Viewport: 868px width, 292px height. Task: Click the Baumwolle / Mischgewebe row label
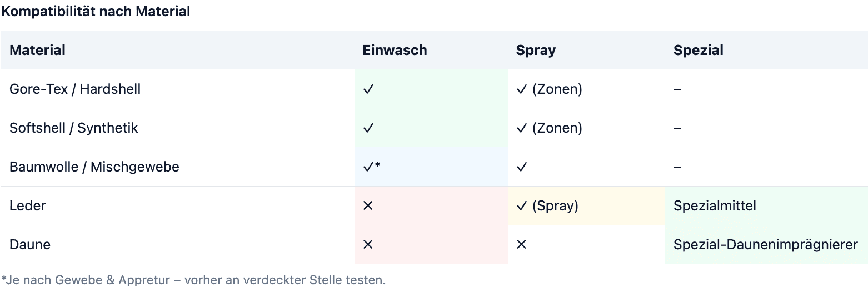tap(94, 167)
